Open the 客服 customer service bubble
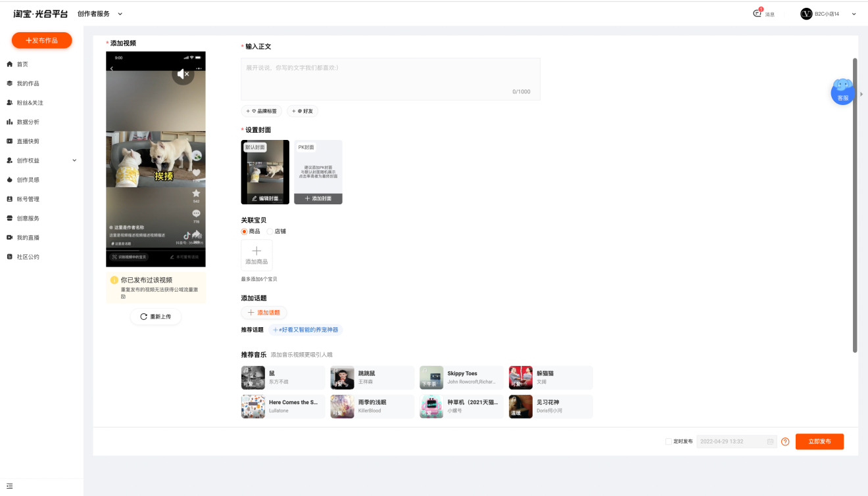The image size is (868, 496). 842,91
